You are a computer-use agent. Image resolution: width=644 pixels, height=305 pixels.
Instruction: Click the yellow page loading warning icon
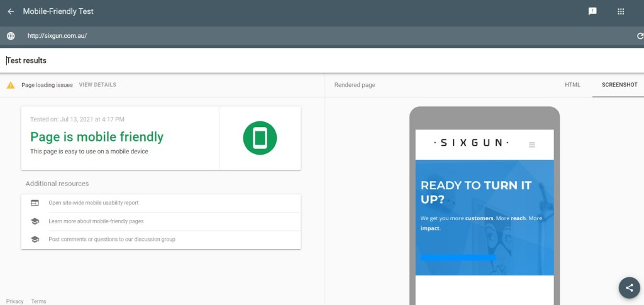point(11,85)
